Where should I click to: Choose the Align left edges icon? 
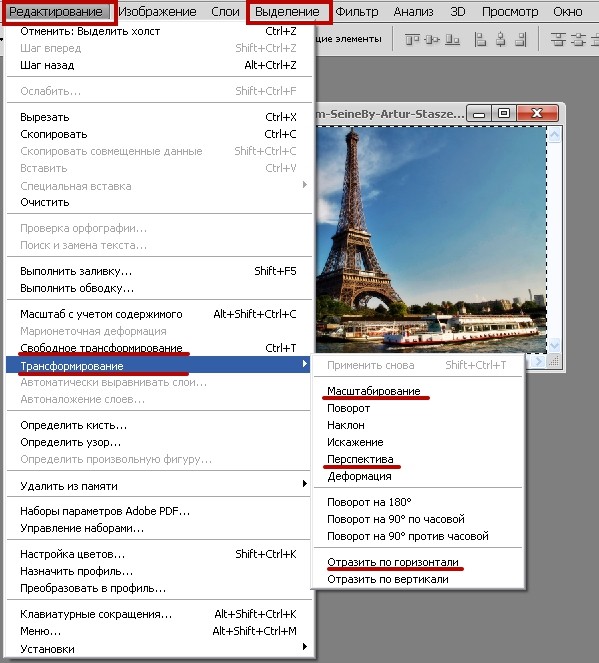click(480, 40)
